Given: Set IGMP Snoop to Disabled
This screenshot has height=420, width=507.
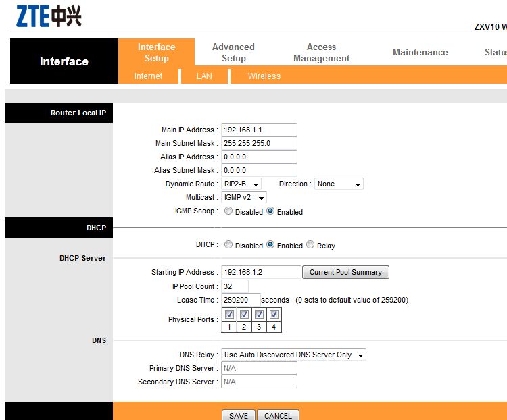Looking at the screenshot, I should click(228, 211).
